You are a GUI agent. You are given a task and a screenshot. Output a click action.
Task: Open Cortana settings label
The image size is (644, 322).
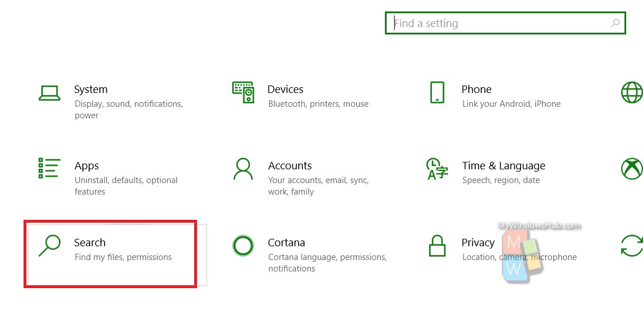tap(286, 242)
